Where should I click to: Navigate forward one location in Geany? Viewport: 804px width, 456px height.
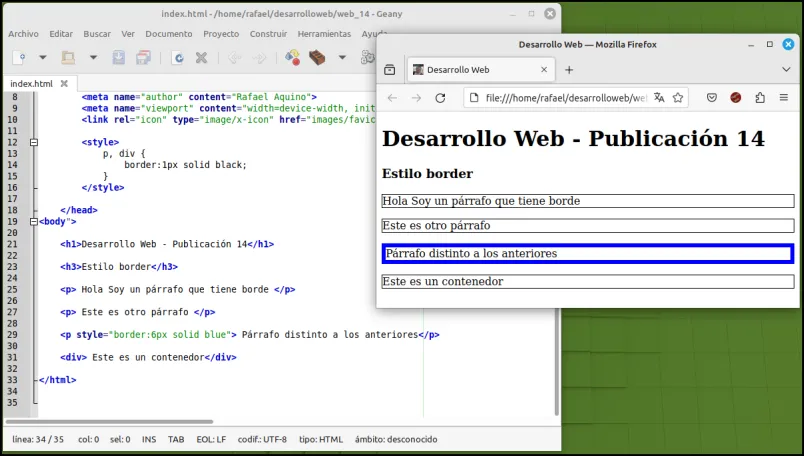(259, 57)
